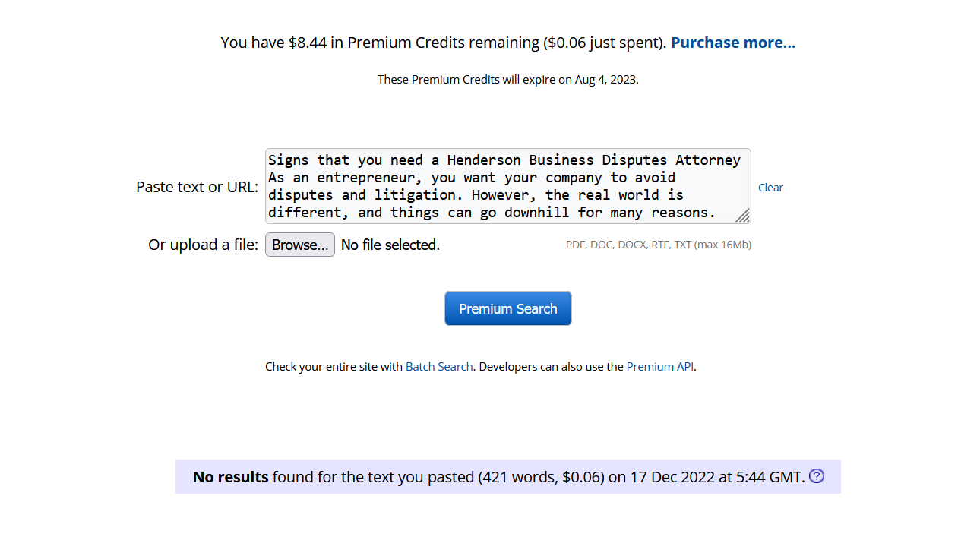
Task: Click the 'Check your entire site with' text
Action: click(x=334, y=366)
